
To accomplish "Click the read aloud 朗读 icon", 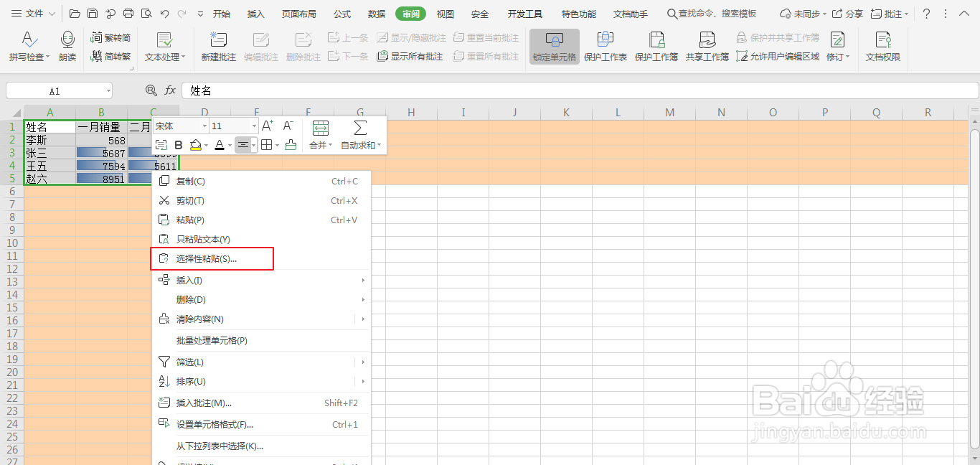I will click(x=67, y=47).
